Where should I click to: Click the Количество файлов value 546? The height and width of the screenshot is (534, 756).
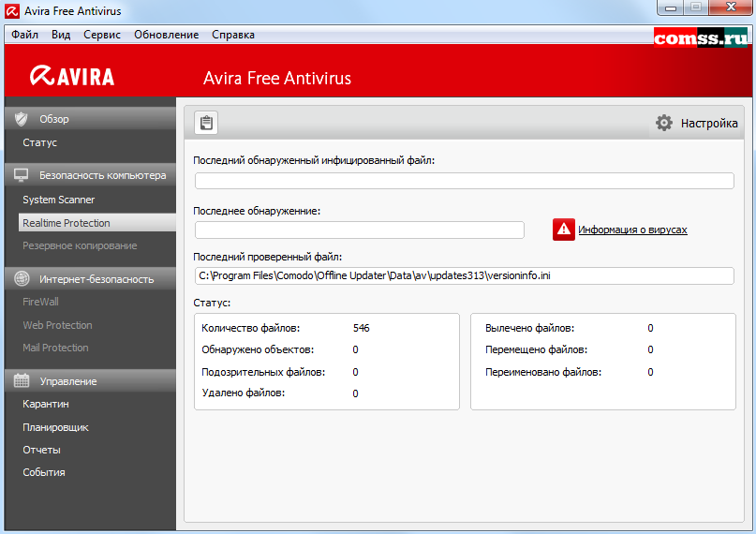click(361, 328)
